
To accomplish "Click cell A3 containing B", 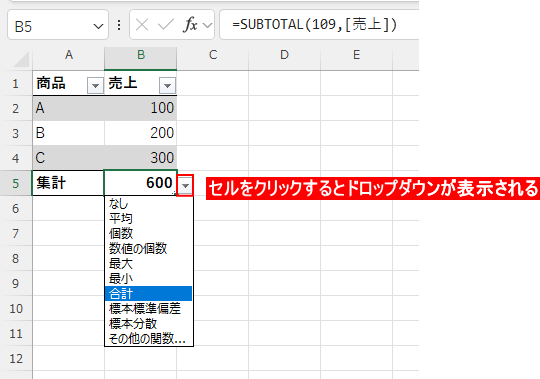I will point(69,133).
